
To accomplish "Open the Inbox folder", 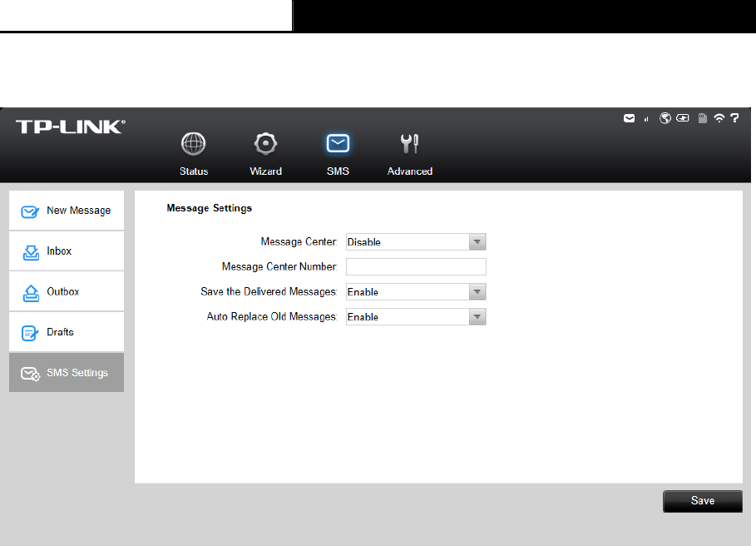I will [67, 251].
